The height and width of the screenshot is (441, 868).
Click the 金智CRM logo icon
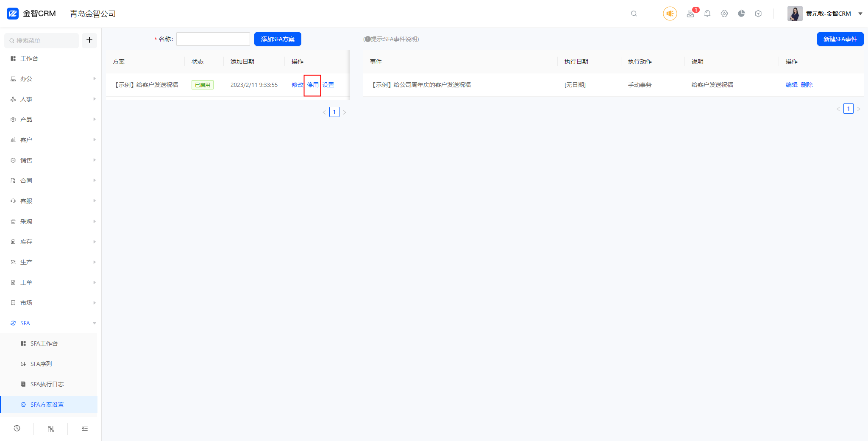(13, 14)
